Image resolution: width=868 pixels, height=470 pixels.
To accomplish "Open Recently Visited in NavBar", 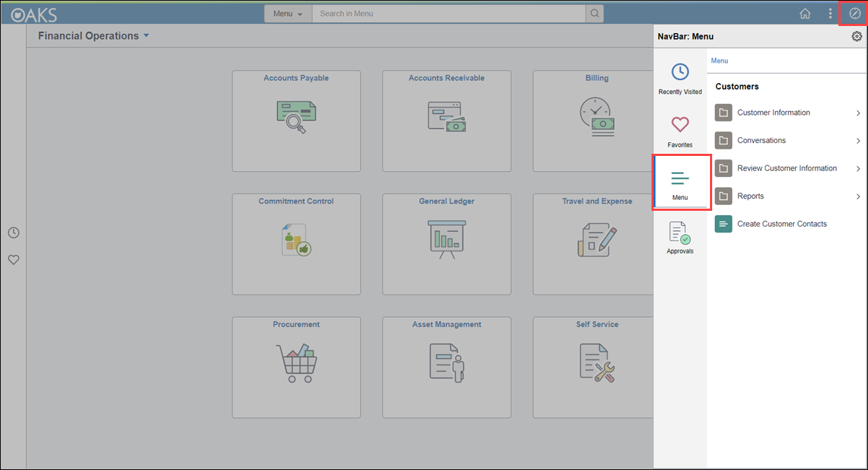I will [x=680, y=79].
